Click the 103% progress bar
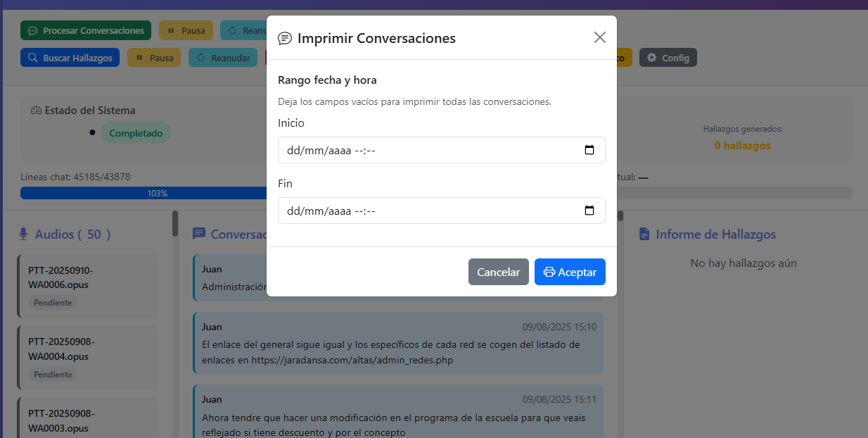The height and width of the screenshot is (438, 868). 142,192
